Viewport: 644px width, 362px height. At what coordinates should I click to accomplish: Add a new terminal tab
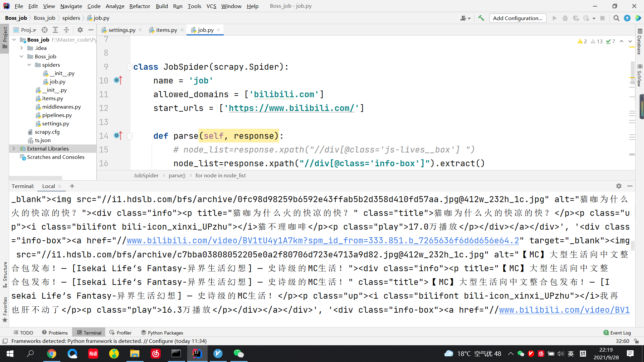pyautogui.click(x=72, y=186)
